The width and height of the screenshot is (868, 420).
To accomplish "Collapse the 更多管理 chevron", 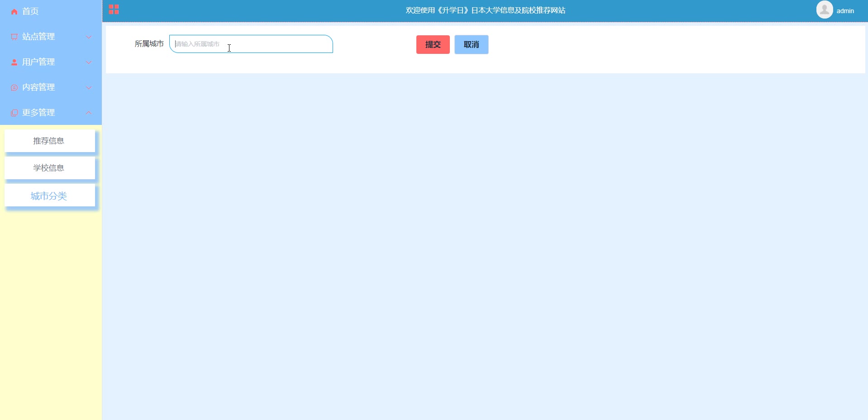I will [x=89, y=113].
